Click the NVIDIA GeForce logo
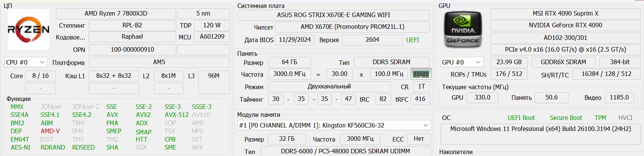 pyautogui.click(x=463, y=30)
